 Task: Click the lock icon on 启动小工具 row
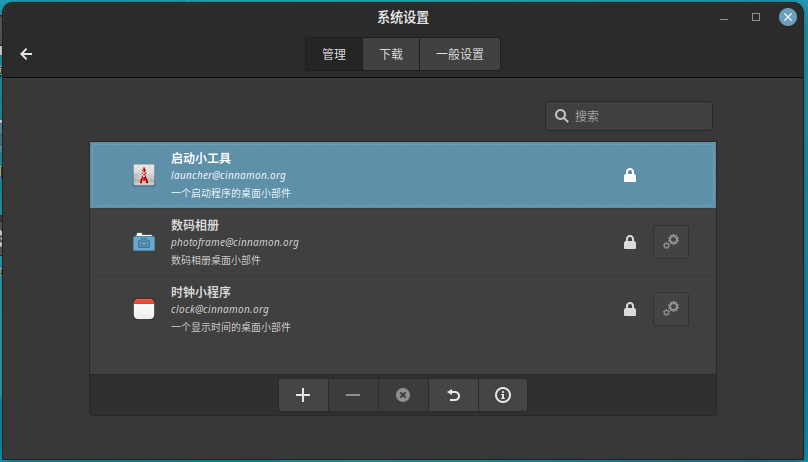tap(630, 175)
